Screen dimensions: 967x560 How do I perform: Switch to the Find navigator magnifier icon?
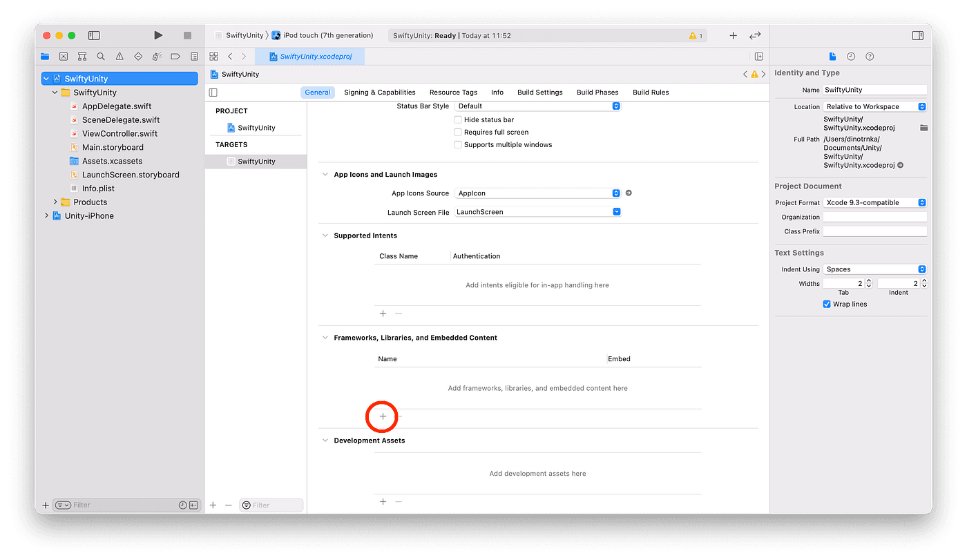click(x=101, y=57)
